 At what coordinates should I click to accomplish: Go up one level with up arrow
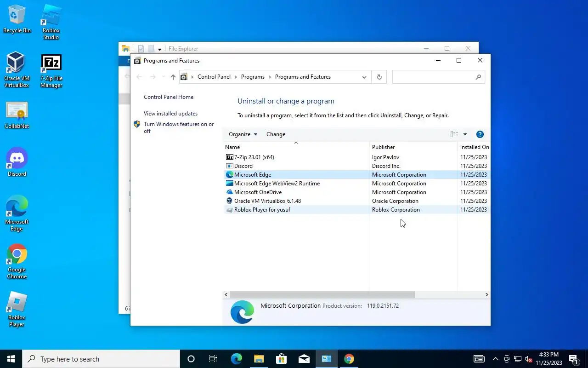(173, 77)
